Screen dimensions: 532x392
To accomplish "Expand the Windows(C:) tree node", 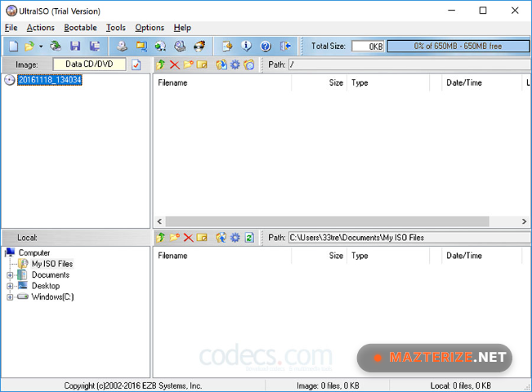I will click(10, 297).
